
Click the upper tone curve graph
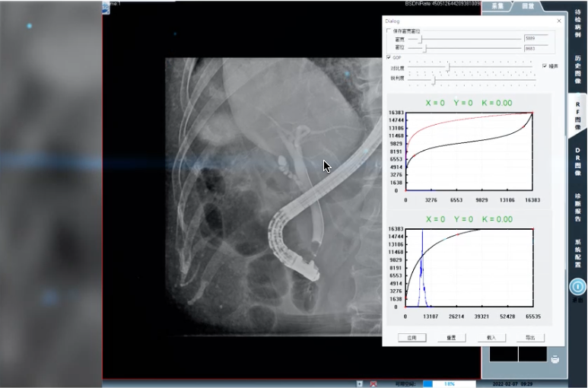pos(469,151)
